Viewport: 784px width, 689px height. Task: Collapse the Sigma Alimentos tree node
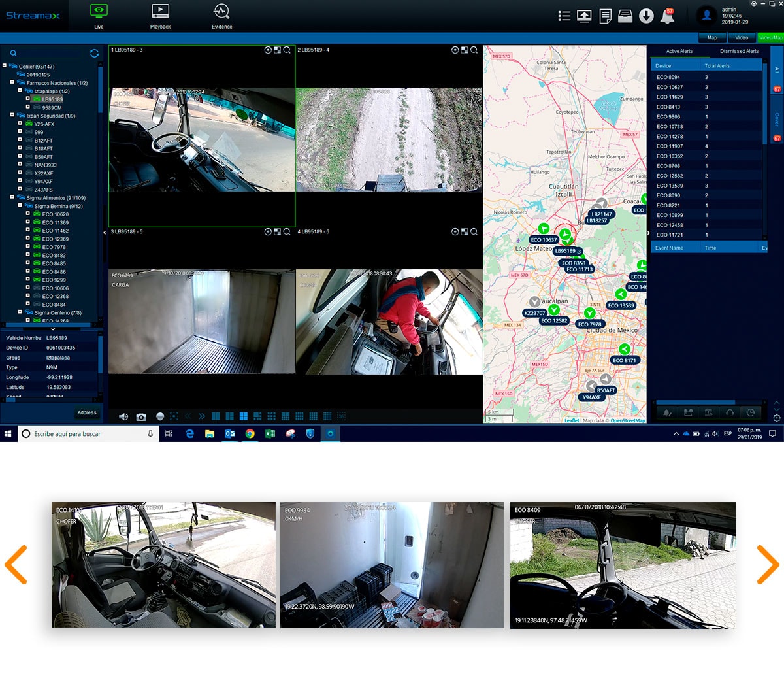(x=12, y=197)
